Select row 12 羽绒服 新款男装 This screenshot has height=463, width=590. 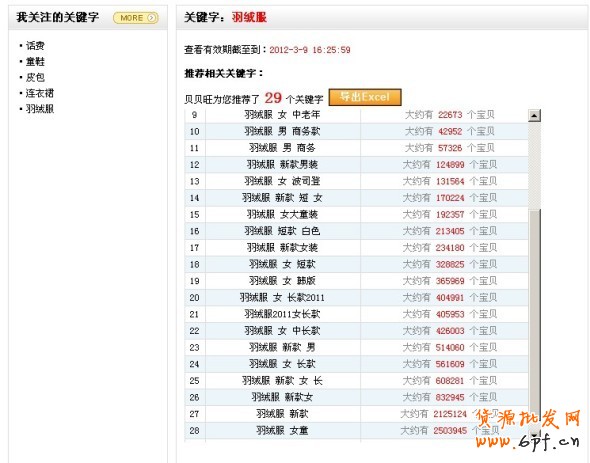[356, 164]
